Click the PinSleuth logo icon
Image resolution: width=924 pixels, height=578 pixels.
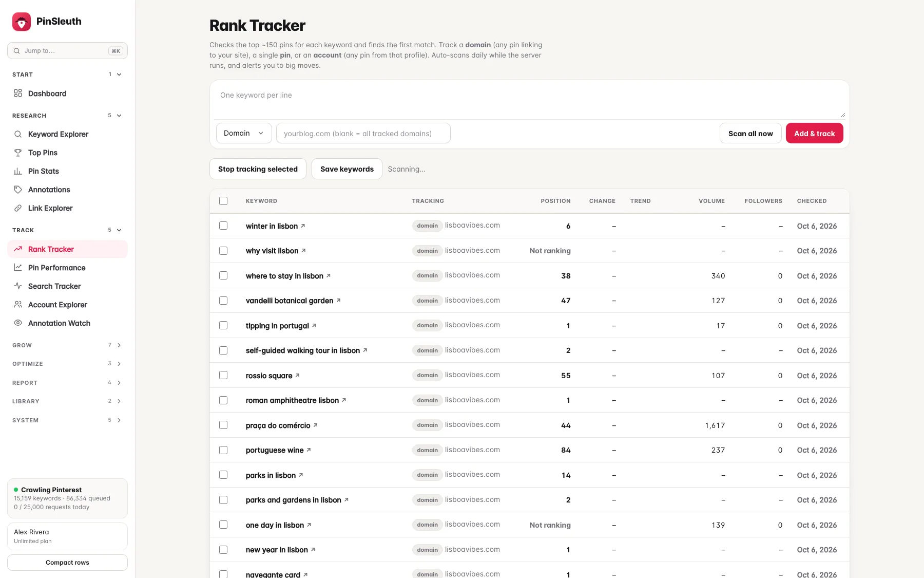(x=22, y=22)
